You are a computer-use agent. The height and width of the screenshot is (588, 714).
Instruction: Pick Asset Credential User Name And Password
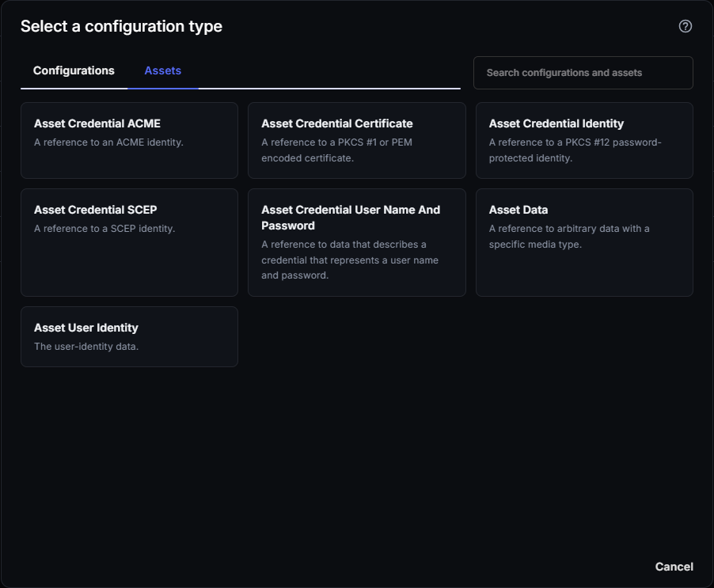pyautogui.click(x=356, y=243)
